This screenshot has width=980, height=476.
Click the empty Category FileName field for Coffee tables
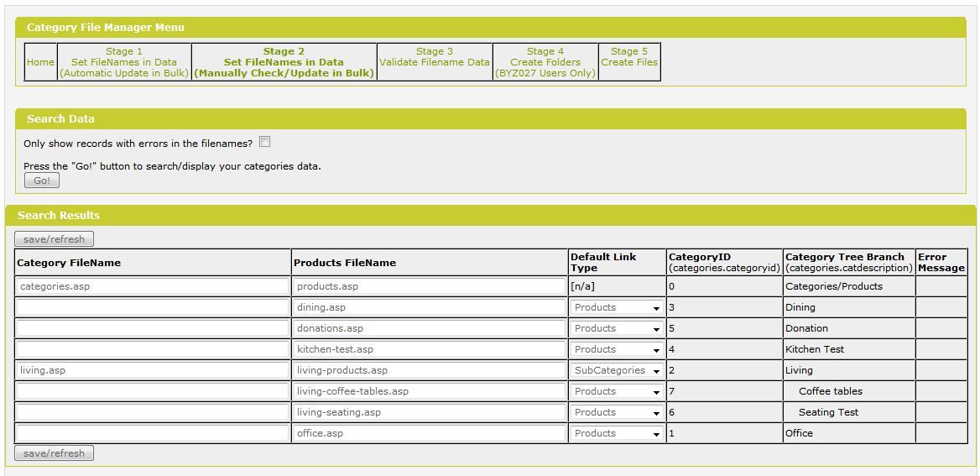tap(153, 391)
